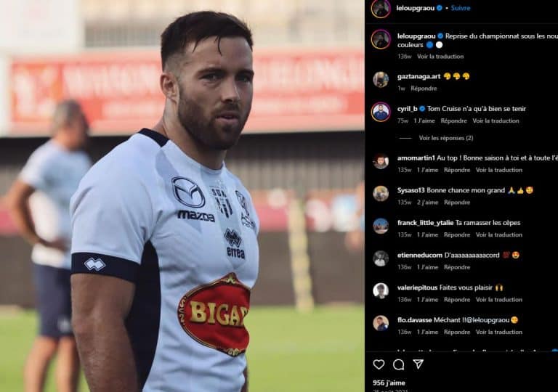Expand replies under cyril_b comment
This screenshot has width=558, height=392.
pyautogui.click(x=446, y=138)
